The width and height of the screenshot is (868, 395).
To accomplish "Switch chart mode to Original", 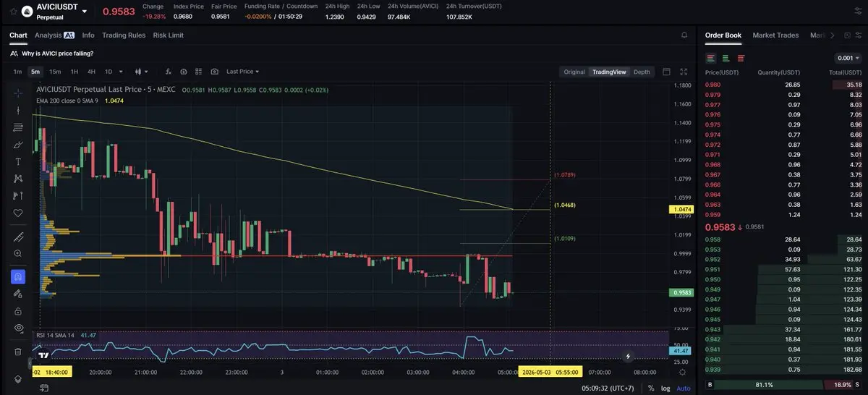I will 574,72.
